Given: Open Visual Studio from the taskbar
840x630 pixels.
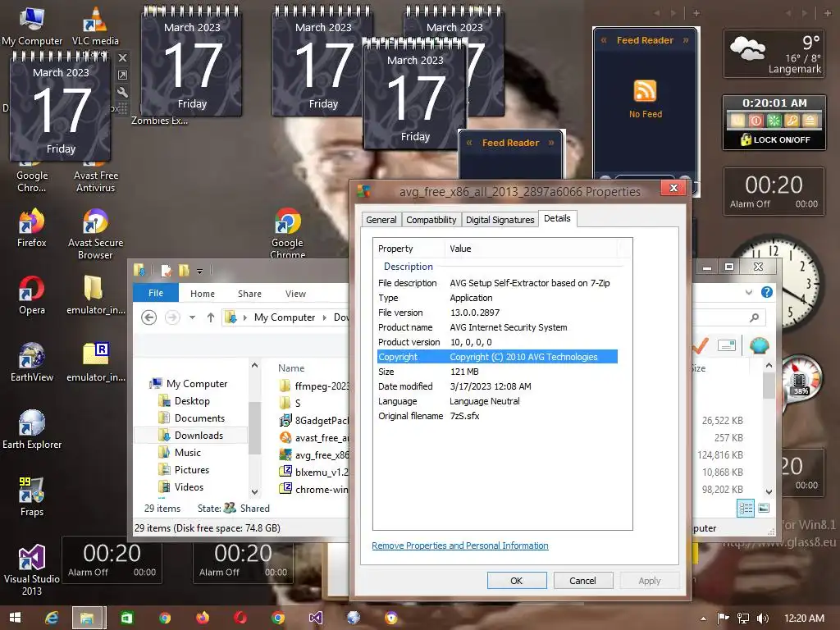Looking at the screenshot, I should pyautogui.click(x=316, y=618).
